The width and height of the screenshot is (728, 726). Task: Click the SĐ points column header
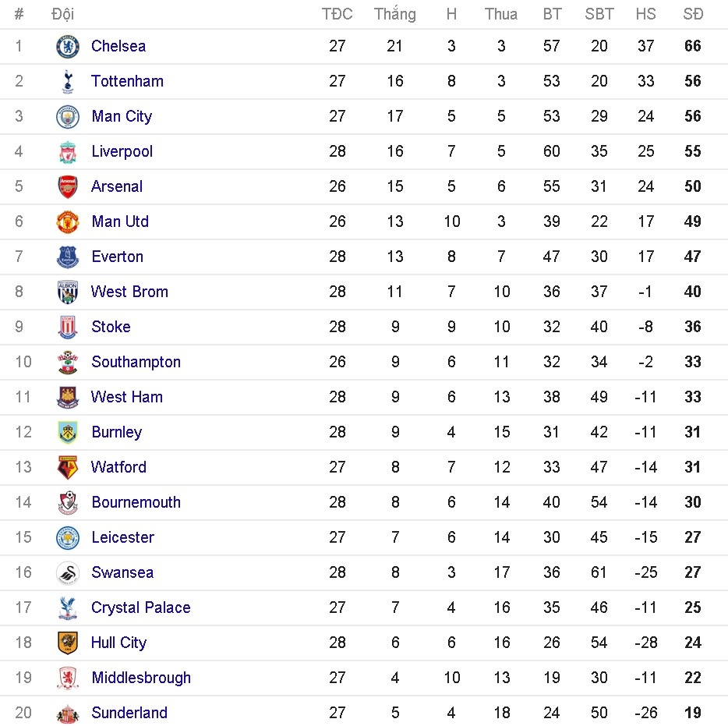click(x=692, y=13)
